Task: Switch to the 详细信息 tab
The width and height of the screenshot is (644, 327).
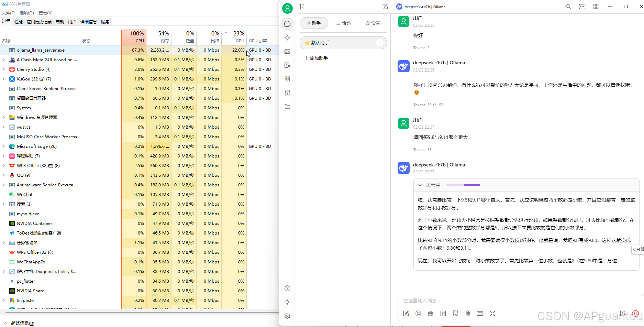Action: (89, 22)
